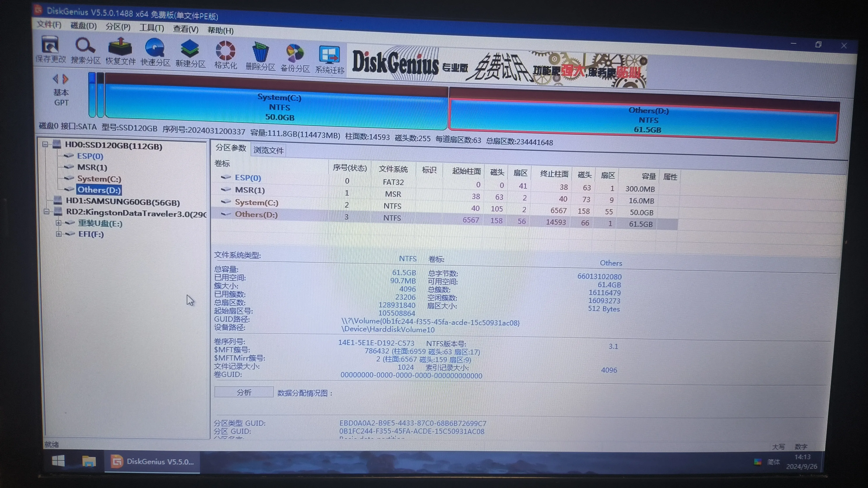
Task: Click the input method indicator in the tray
Action: coord(773,462)
